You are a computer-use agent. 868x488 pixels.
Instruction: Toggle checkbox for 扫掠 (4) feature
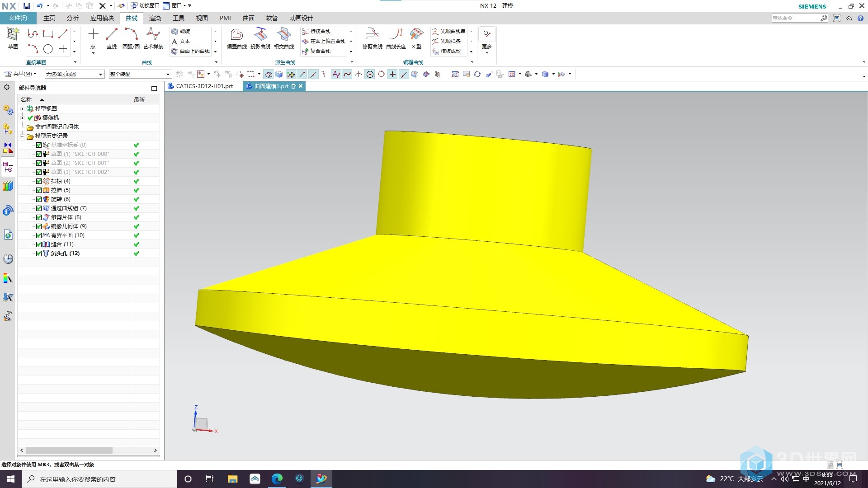(x=39, y=181)
